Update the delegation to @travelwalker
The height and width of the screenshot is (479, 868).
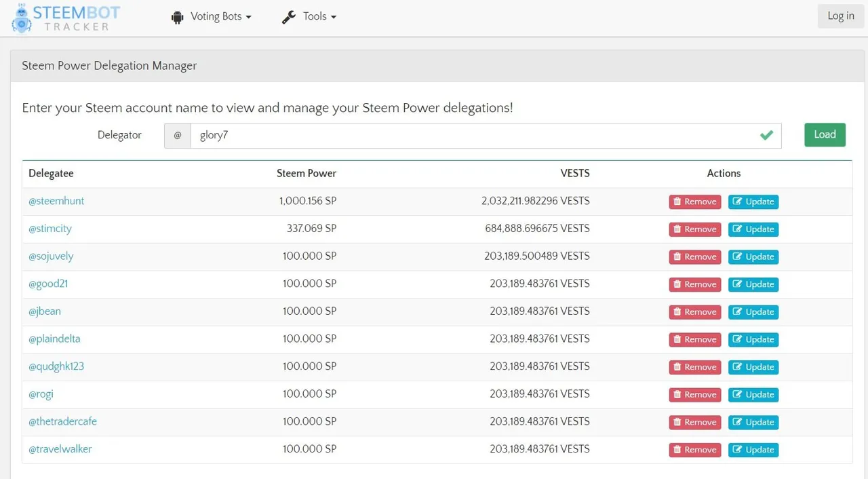coord(753,450)
